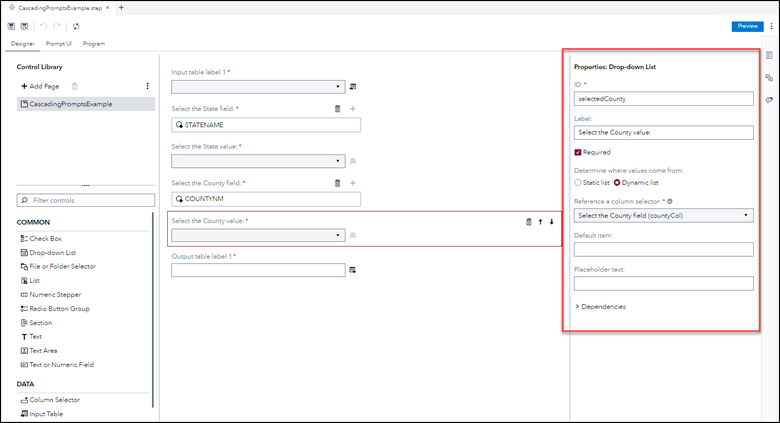Click the Preview button
The image size is (780, 423).
click(747, 26)
